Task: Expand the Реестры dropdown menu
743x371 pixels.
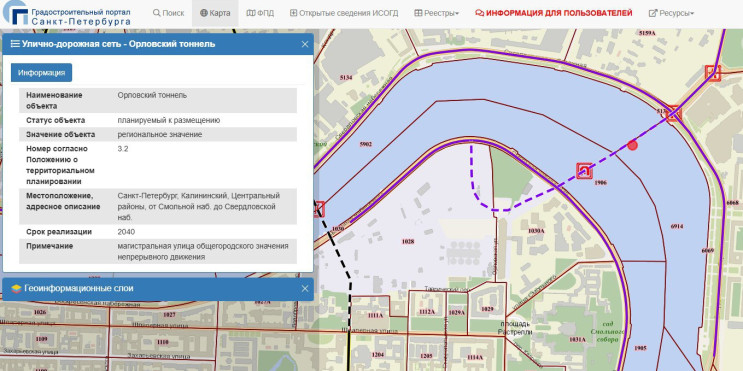Action: [x=436, y=13]
